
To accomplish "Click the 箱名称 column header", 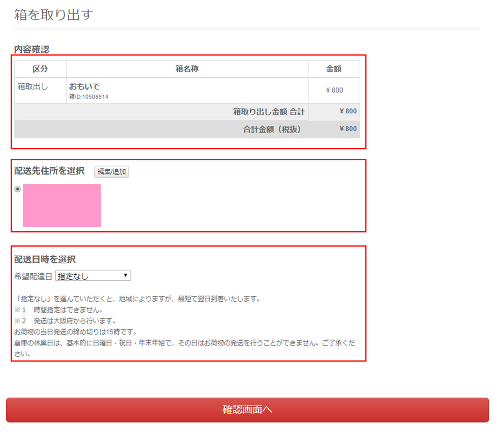I will click(x=187, y=69).
